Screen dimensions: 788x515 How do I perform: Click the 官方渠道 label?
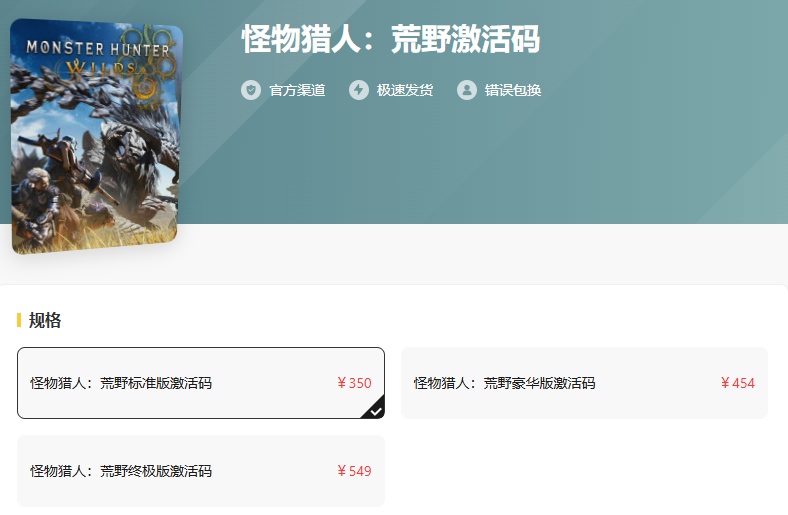click(298, 90)
